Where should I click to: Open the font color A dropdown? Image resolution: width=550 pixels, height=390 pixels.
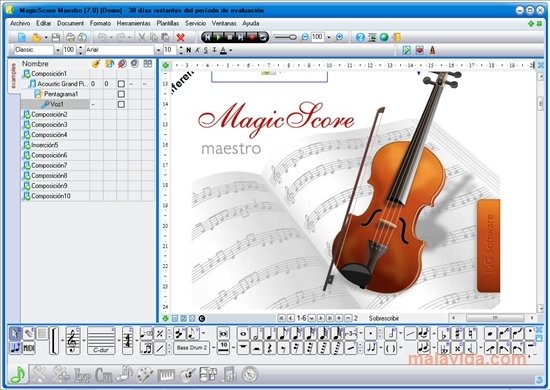tap(230, 51)
